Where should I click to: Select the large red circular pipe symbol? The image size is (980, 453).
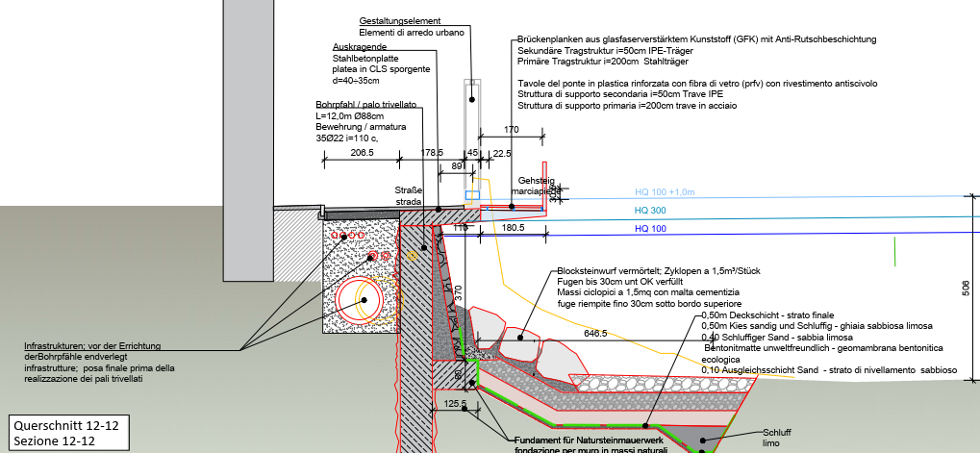tap(365, 299)
